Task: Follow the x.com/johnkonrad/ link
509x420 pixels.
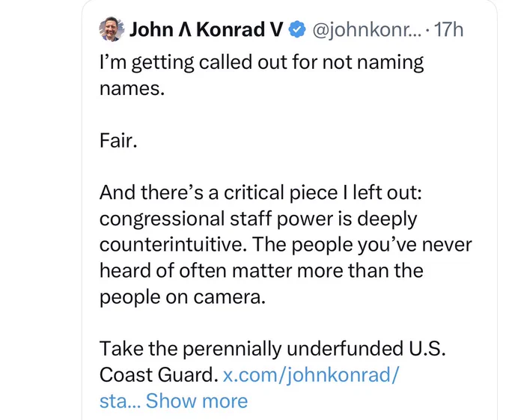Action: 311,374
